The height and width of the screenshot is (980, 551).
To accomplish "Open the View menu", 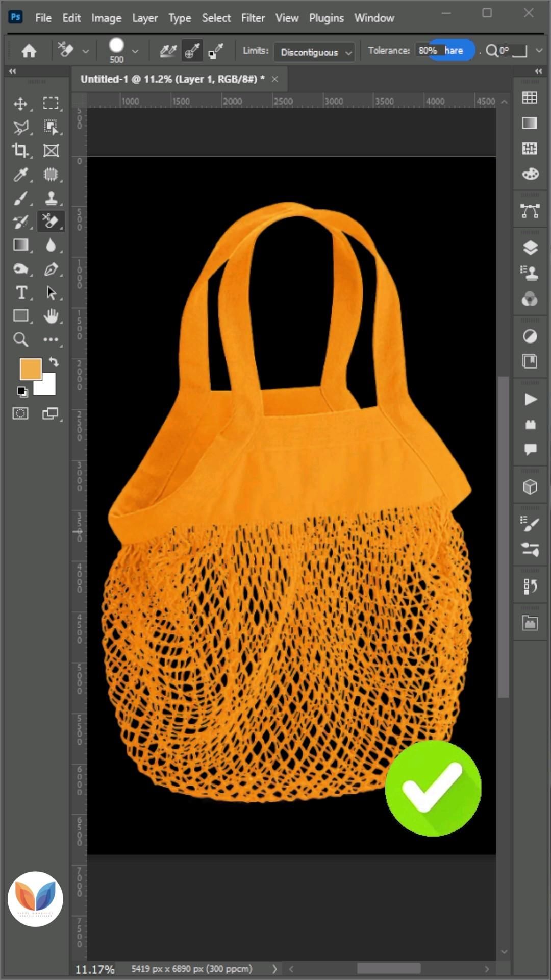I will pos(287,18).
